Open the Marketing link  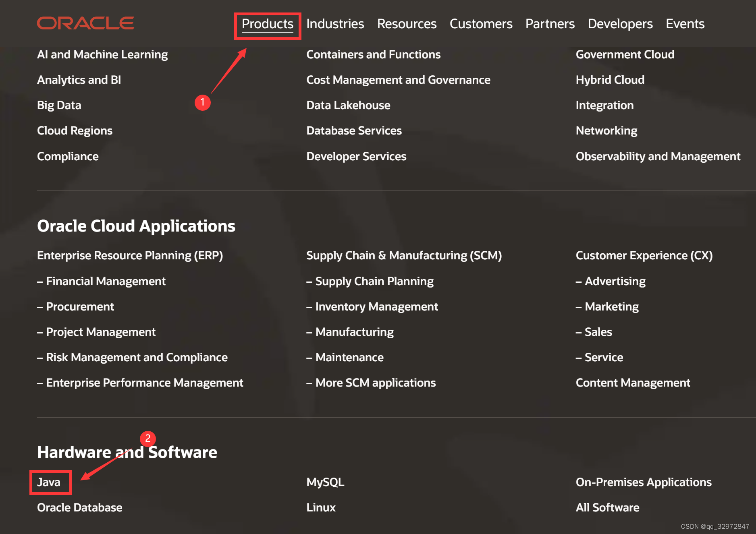click(x=607, y=306)
